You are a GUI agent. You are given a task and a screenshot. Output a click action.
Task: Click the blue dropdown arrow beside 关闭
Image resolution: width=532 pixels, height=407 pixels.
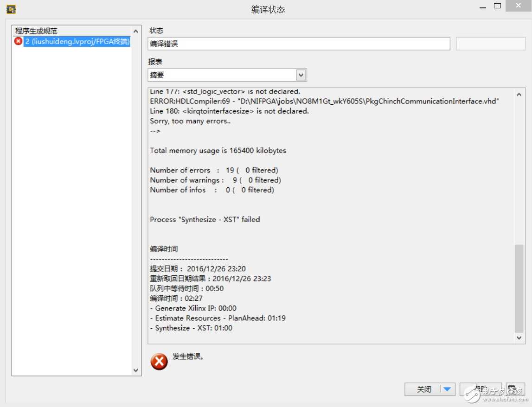point(447,389)
